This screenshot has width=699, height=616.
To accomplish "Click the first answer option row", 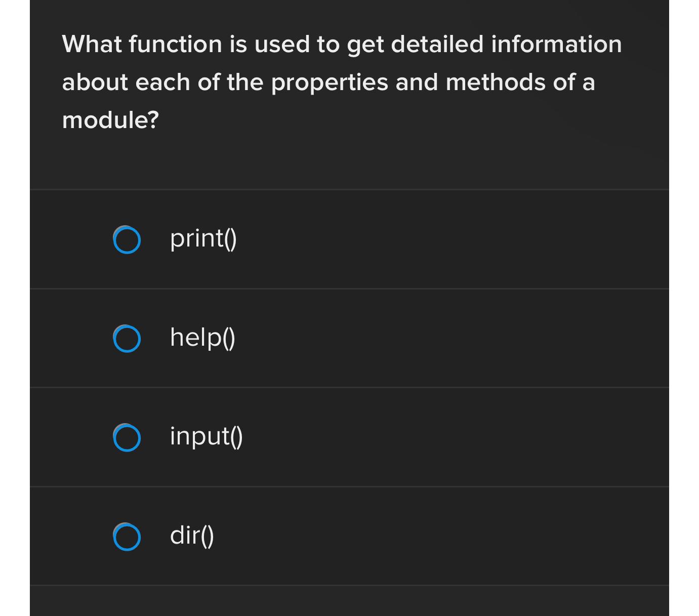I will click(349, 238).
